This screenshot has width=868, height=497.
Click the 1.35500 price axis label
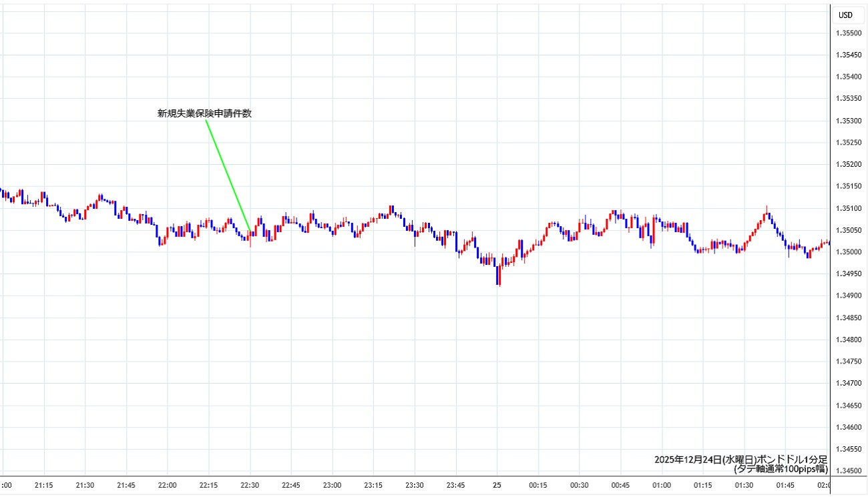[x=848, y=33]
